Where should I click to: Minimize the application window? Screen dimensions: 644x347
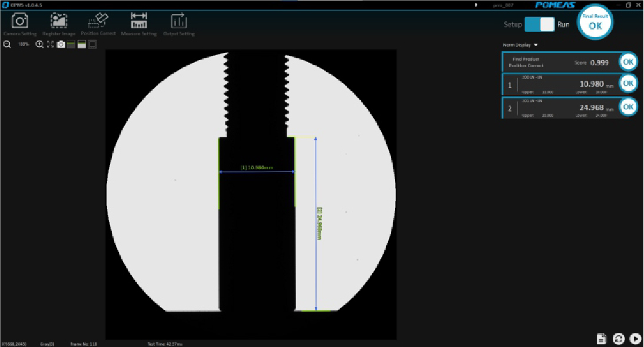(618, 5)
